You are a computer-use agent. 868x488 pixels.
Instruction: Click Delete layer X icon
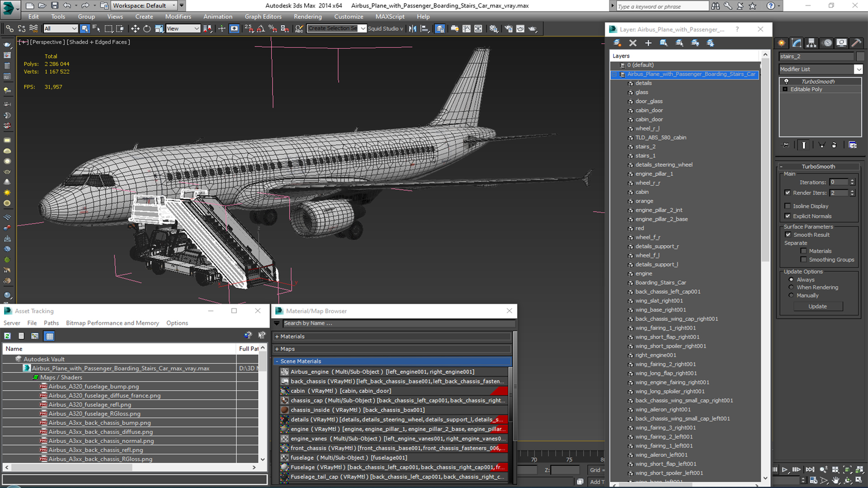(633, 43)
